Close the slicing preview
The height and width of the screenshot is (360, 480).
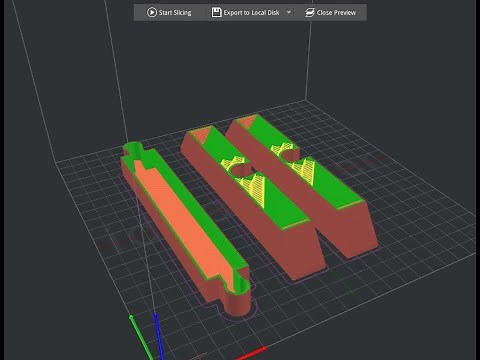pos(331,13)
